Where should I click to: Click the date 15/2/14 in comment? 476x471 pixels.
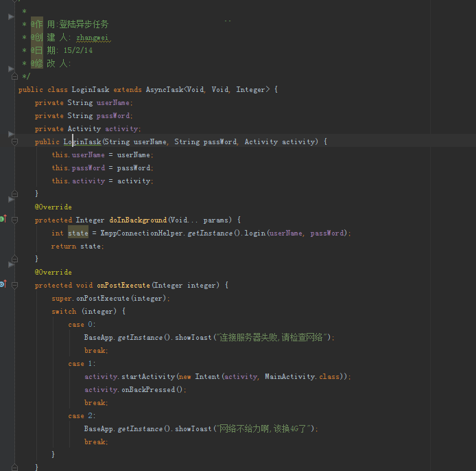78,50
